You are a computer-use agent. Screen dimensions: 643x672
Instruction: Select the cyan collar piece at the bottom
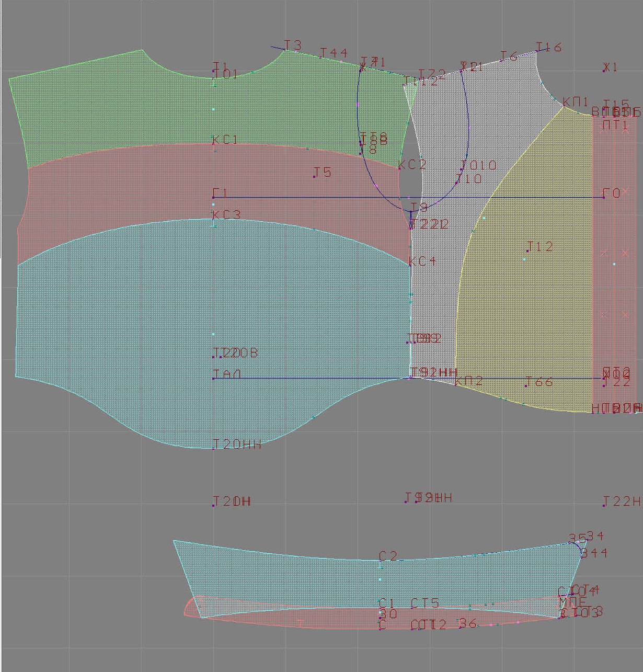(314, 580)
